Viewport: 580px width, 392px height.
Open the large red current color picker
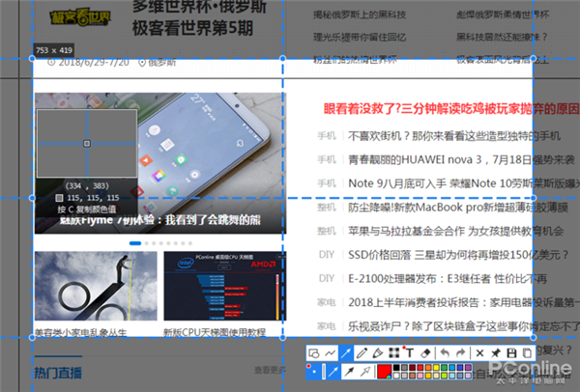coord(384,371)
